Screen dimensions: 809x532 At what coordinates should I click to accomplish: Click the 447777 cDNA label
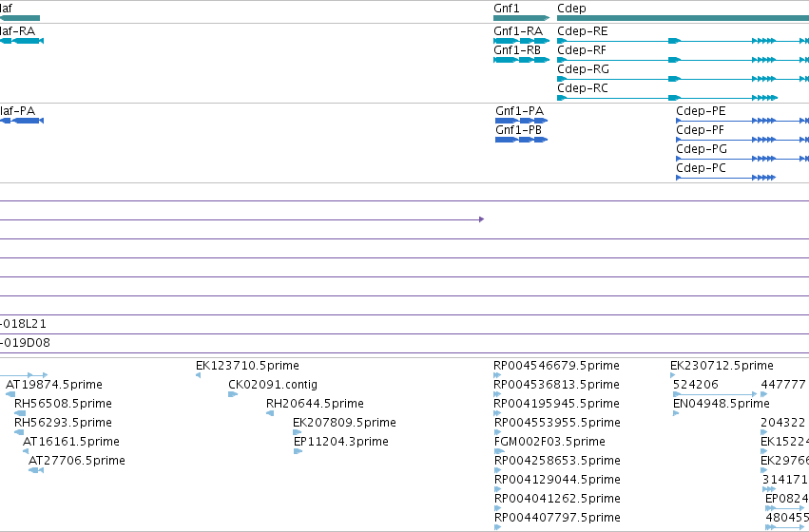(783, 385)
